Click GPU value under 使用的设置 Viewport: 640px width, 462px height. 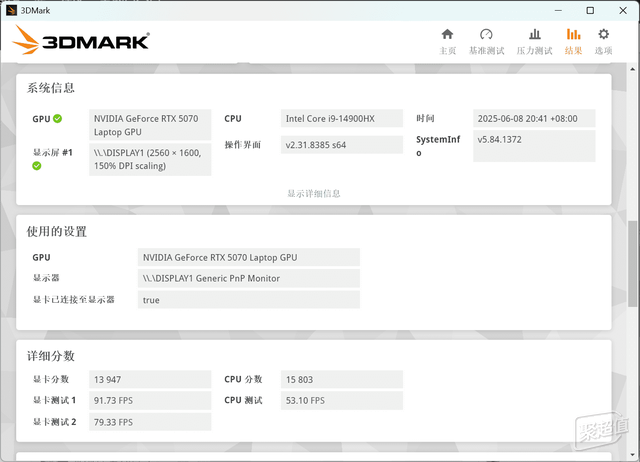(x=249, y=258)
